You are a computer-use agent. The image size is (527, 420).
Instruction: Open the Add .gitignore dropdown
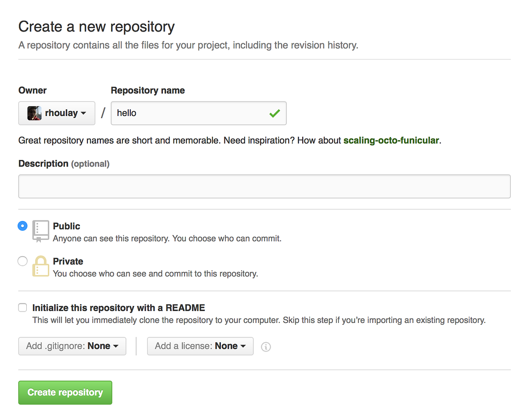pos(72,346)
